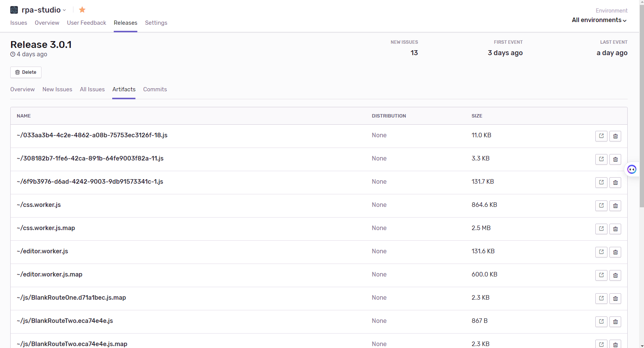The width and height of the screenshot is (644, 348).
Task: Open the All environments selector
Action: (599, 20)
